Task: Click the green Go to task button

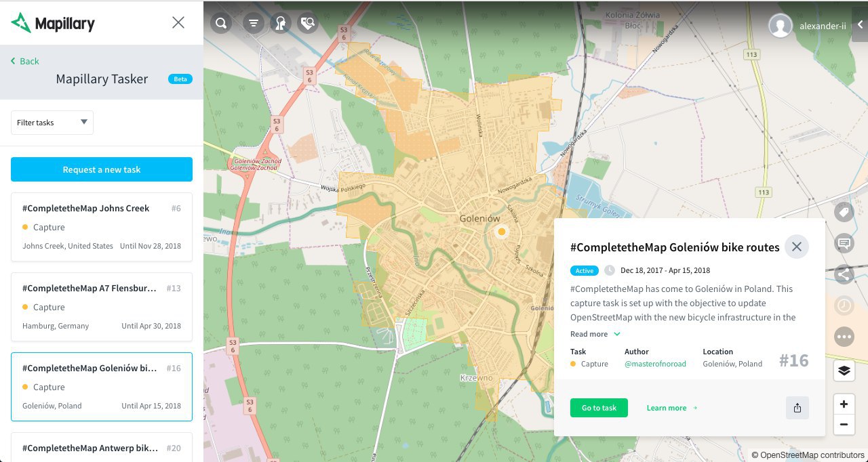Action: pos(599,408)
